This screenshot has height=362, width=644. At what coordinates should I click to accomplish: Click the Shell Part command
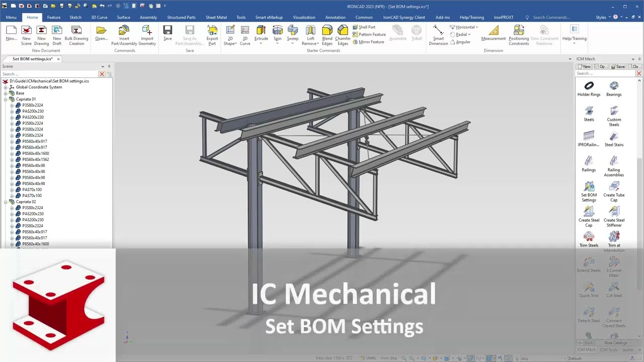click(364, 27)
